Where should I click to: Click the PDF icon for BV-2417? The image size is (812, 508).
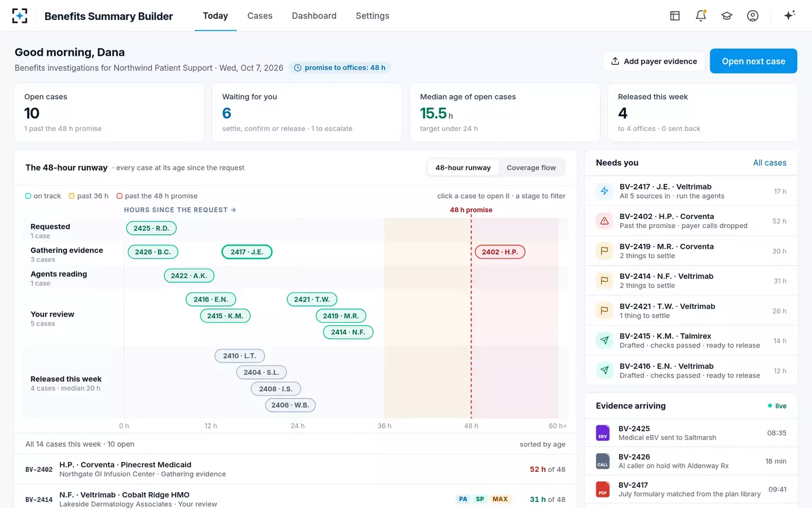[603, 489]
